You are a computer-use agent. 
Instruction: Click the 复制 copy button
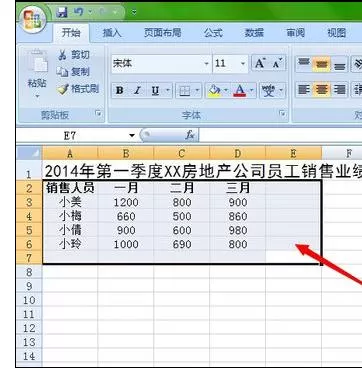[x=73, y=71]
